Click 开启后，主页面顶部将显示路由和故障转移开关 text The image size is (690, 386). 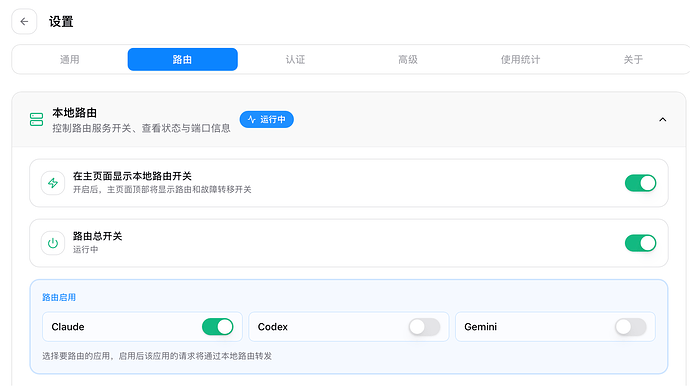pos(162,189)
